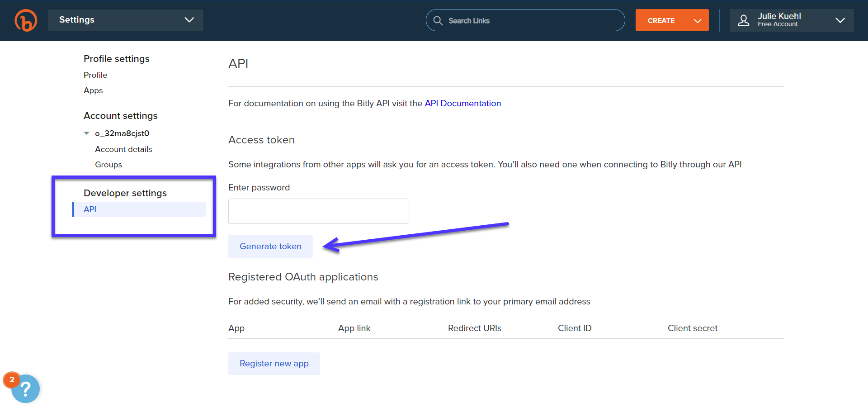This screenshot has width=868, height=408.
Task: Navigate to Profile settings
Action: [116, 58]
